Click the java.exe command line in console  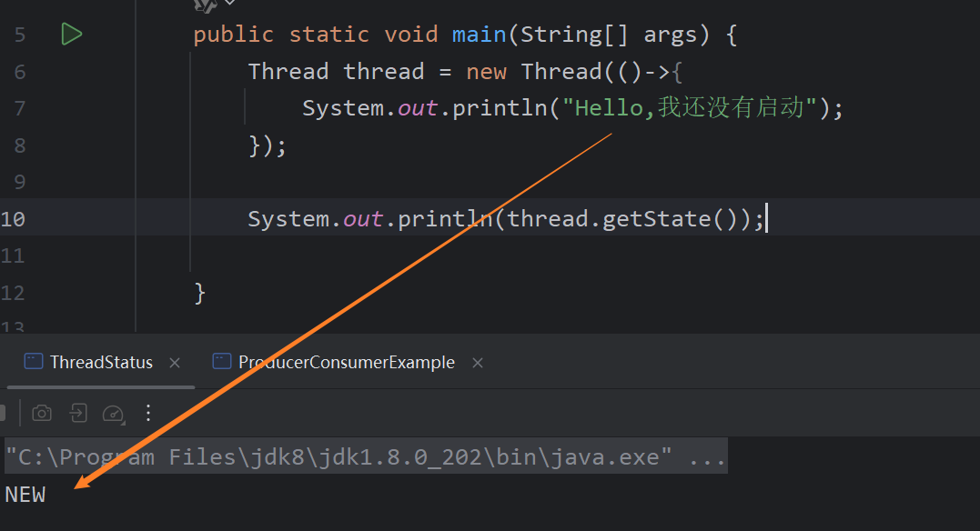tap(366, 457)
